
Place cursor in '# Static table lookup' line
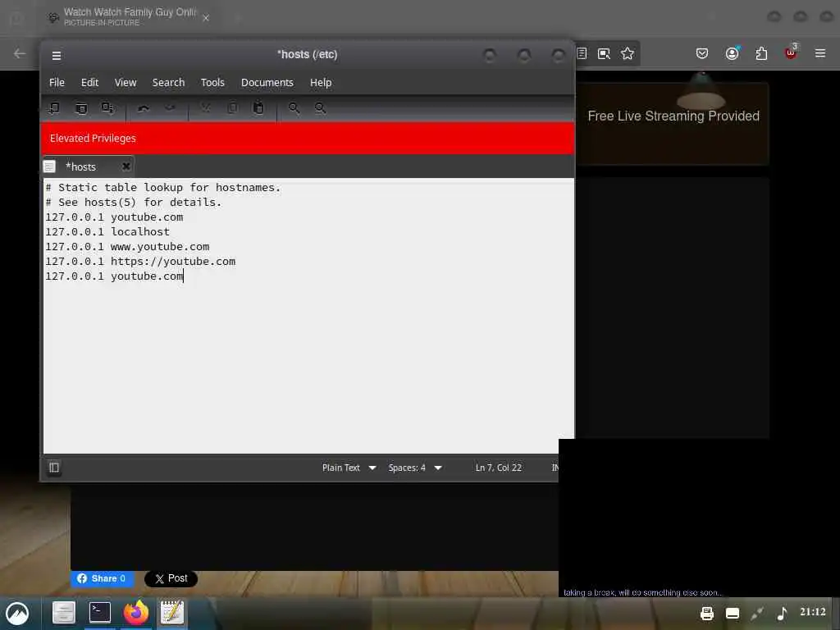click(x=163, y=188)
